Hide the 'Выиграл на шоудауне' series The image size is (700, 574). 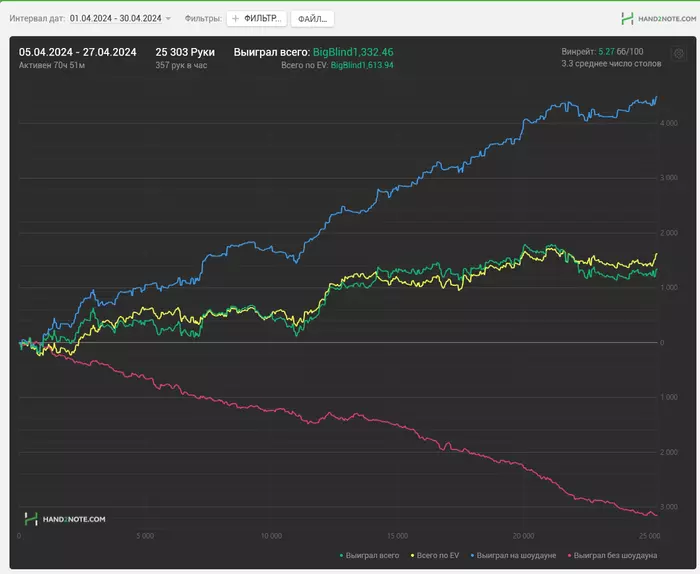(516, 555)
